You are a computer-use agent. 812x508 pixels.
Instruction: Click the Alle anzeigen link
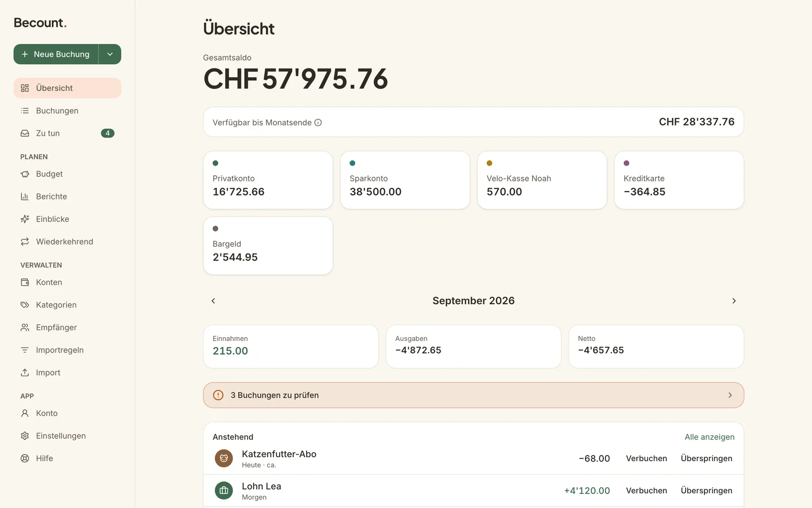pos(709,437)
